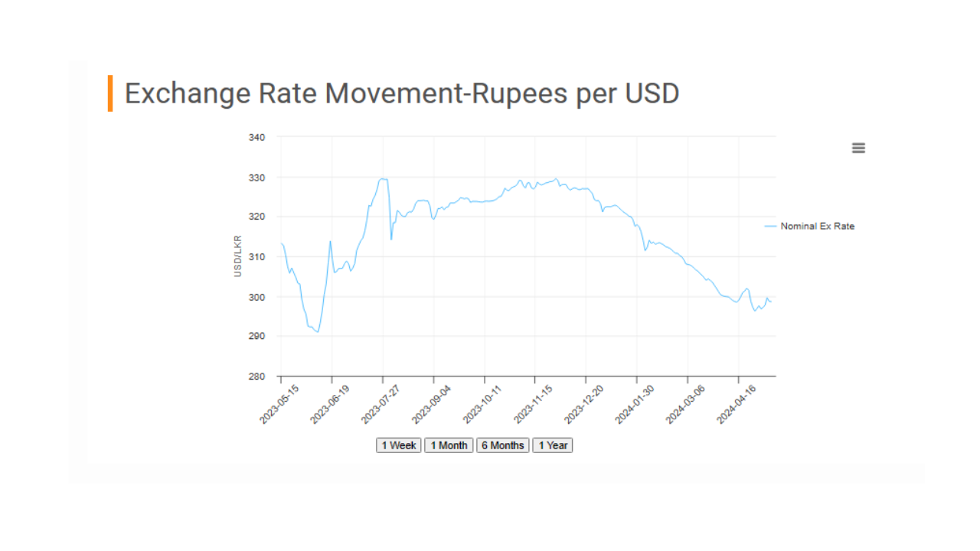Click the 2023-05-15 x-axis date label

pos(279,406)
